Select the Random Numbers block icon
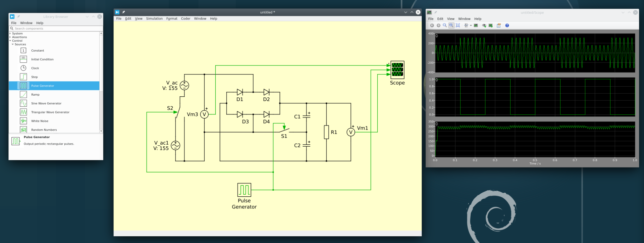This screenshot has height=243, width=644. click(23, 130)
